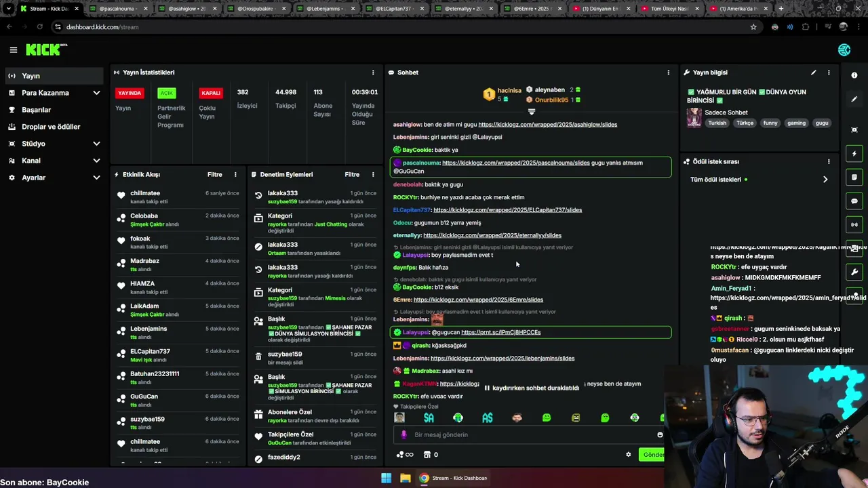Toggle the note widget in right sidebar
868x488 pixels.
[x=854, y=178]
